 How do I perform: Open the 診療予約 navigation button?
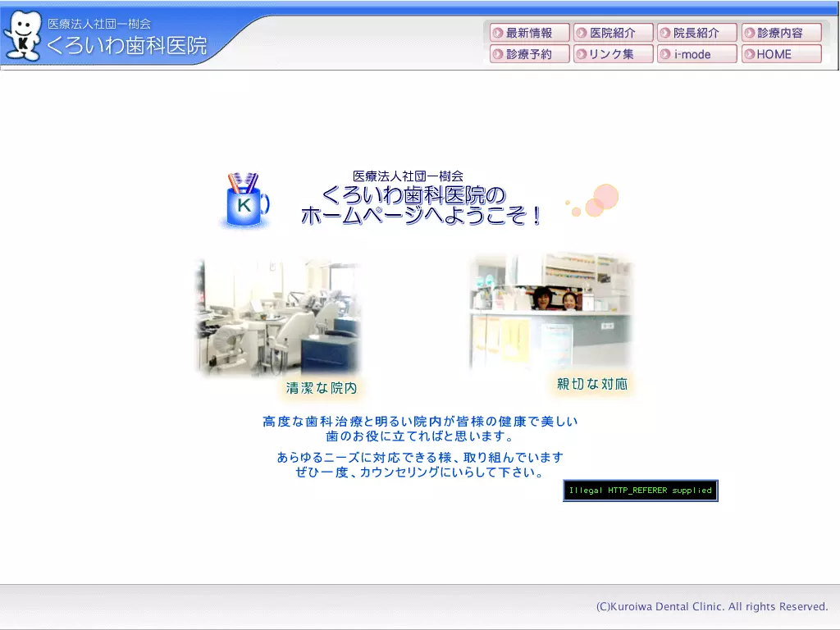(529, 54)
